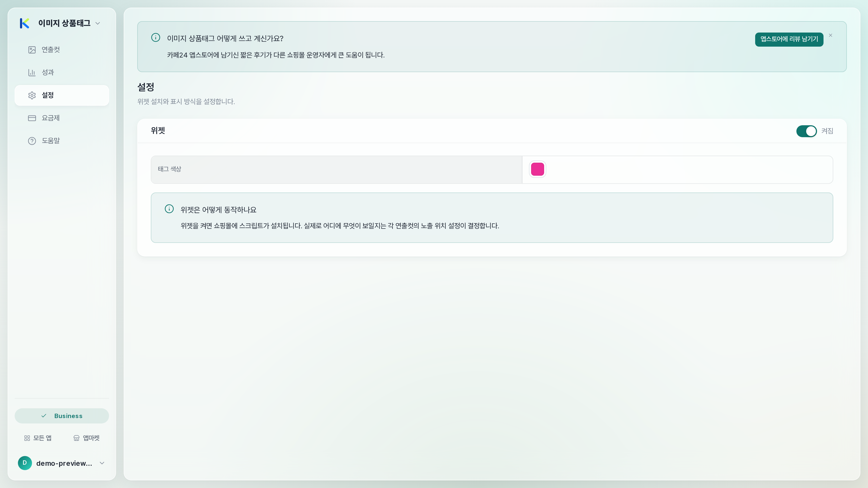The width and height of the screenshot is (868, 488).
Task: Click the card icon beside 요금제
Action: click(32, 118)
